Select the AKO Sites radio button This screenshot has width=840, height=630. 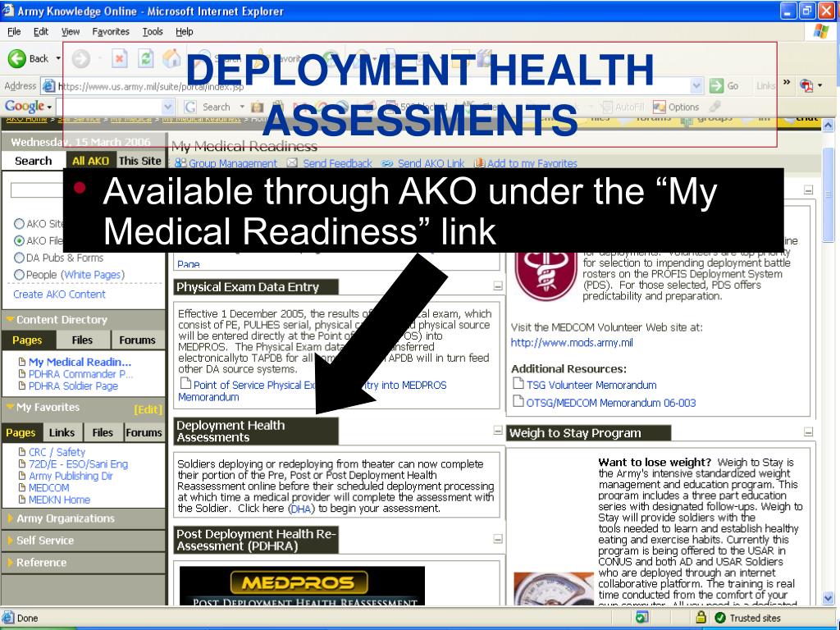coord(20,223)
